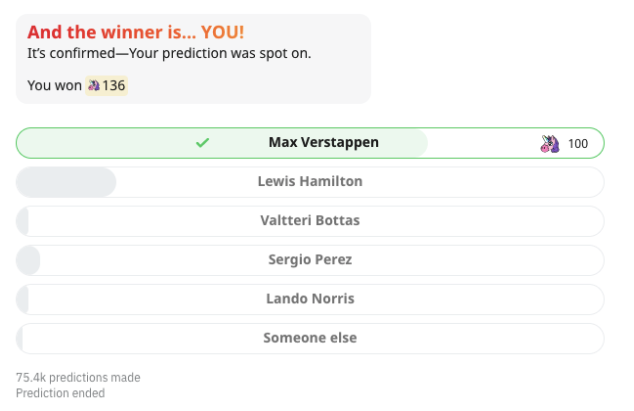The image size is (634, 411).
Task: Choose the Valtteri Bottas option
Action: 310,221
